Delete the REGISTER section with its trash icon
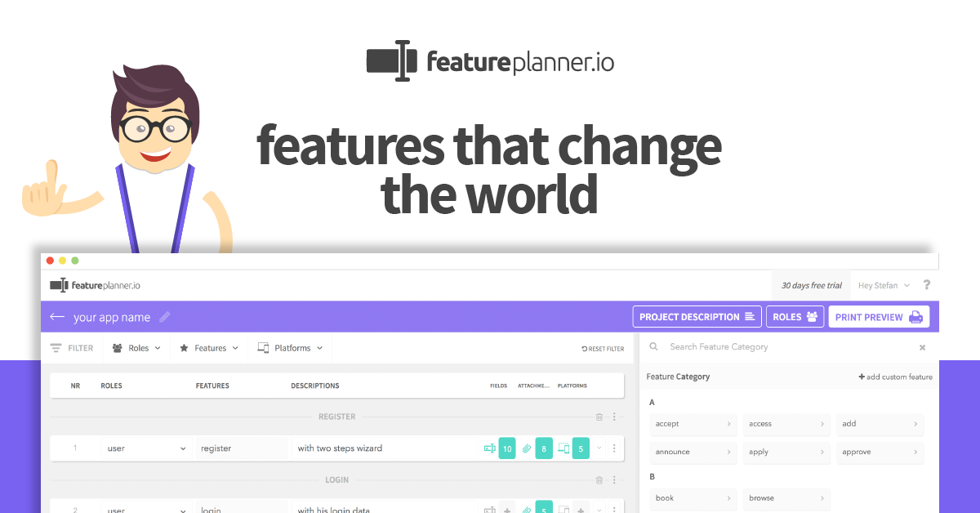This screenshot has width=980, height=513. (599, 417)
